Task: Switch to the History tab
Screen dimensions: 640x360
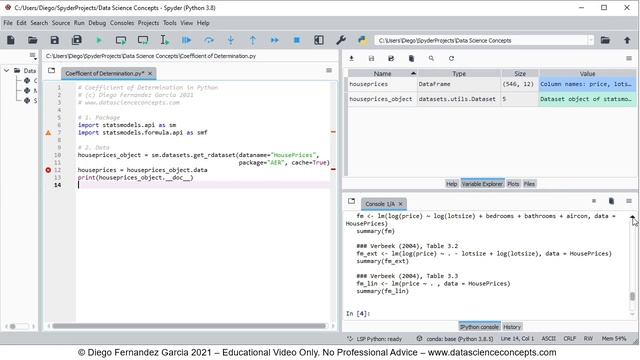Action: point(512,327)
